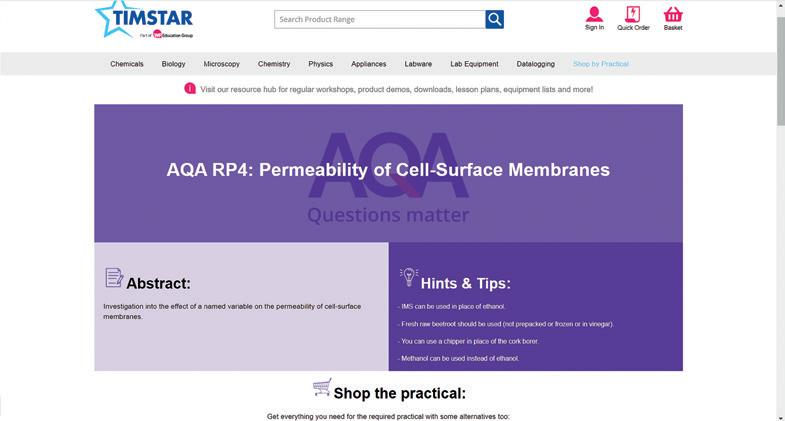
Task: Open the Labware menu
Action: 418,64
